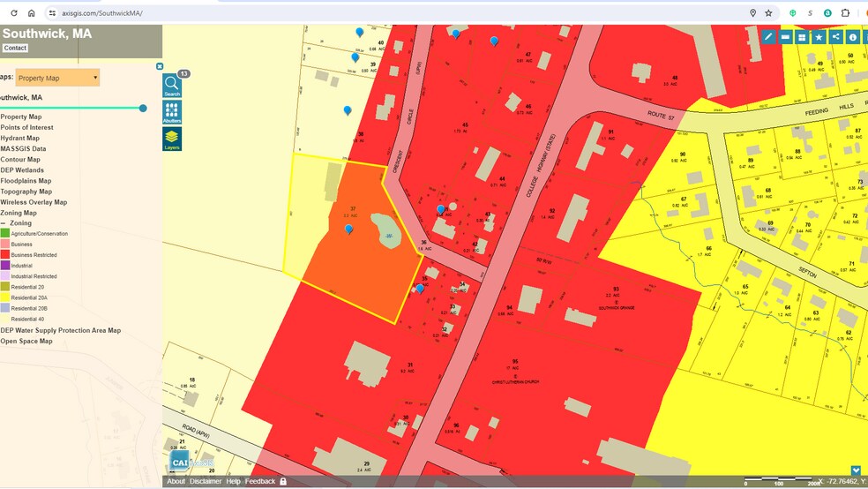868x489 pixels.
Task: Select the pencil draw tool
Action: click(768, 37)
